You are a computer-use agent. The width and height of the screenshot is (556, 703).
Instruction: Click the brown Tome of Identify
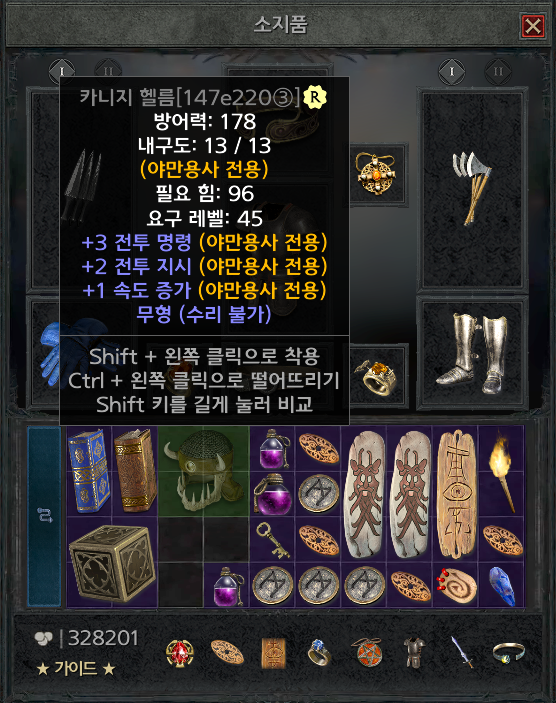(135, 471)
